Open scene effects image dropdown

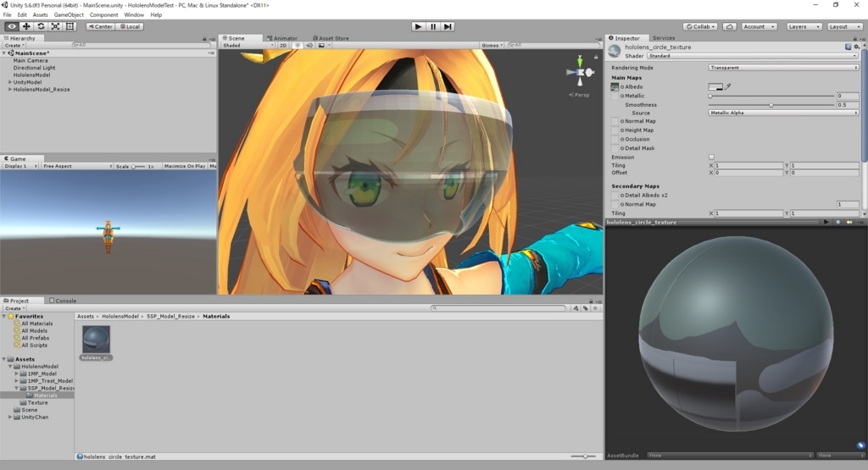tap(324, 46)
